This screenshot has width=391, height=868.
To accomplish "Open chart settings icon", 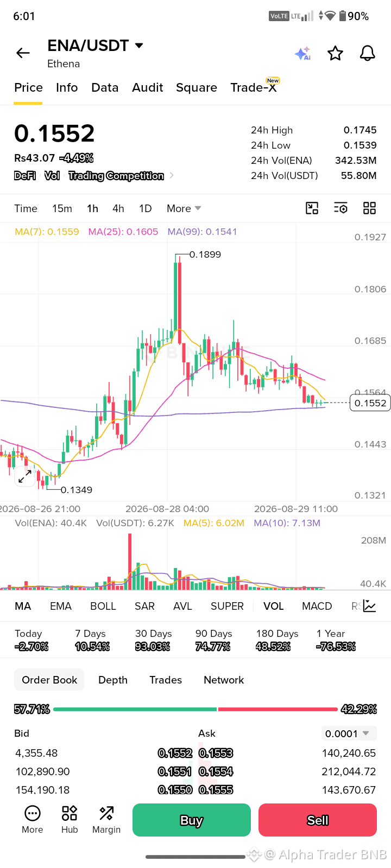I will tap(340, 208).
